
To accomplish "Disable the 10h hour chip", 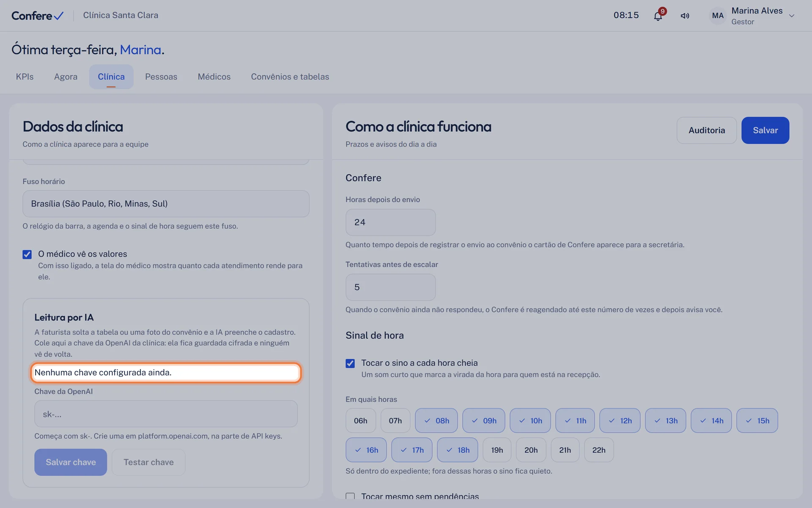I will pyautogui.click(x=530, y=420).
